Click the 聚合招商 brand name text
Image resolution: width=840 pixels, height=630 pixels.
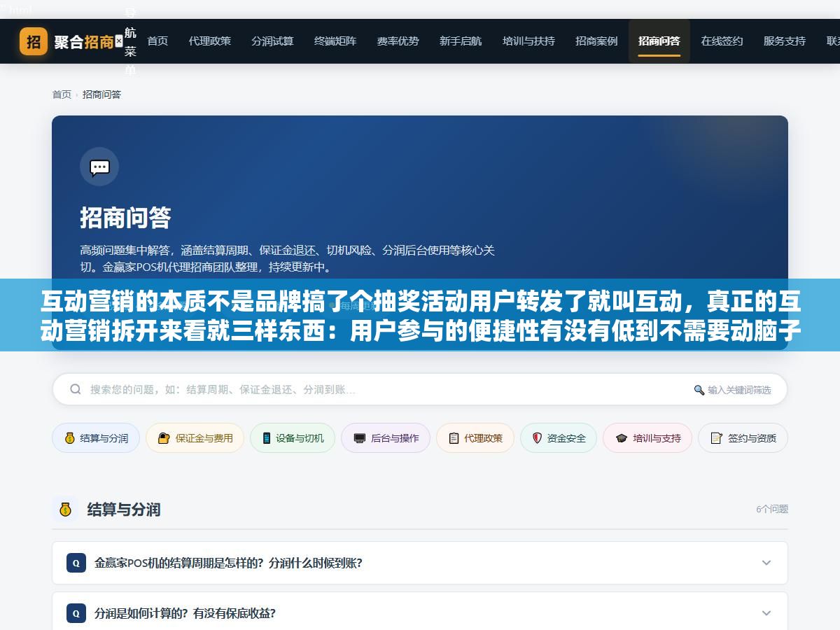(x=84, y=41)
